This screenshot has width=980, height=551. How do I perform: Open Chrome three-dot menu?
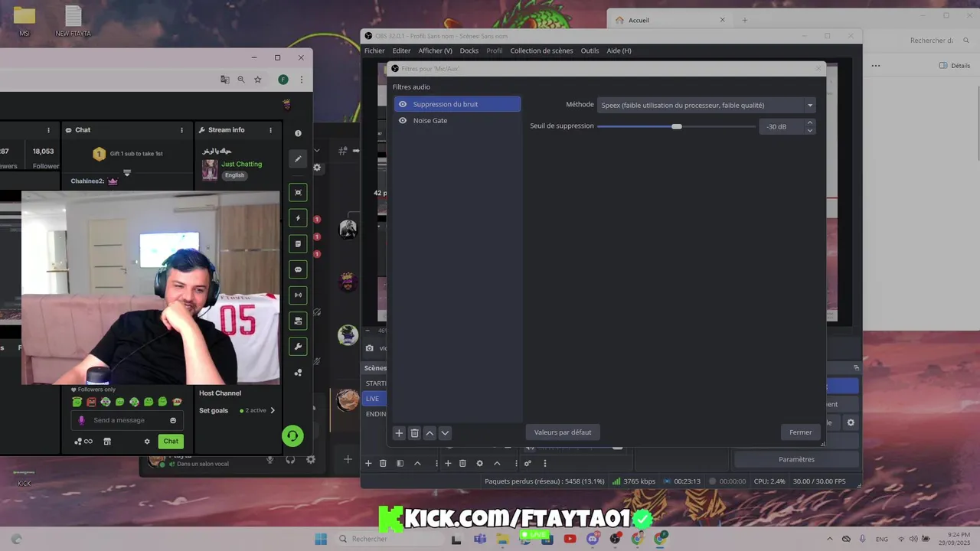pos(302,80)
